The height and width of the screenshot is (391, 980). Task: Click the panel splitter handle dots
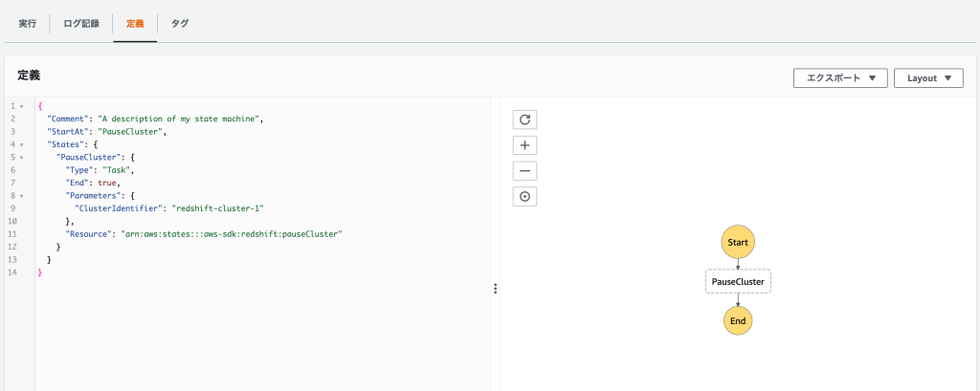click(495, 289)
